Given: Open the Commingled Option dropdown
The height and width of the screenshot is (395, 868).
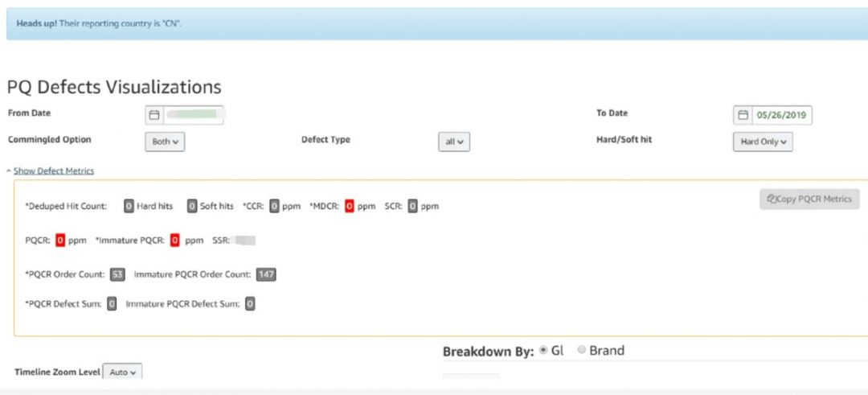Looking at the screenshot, I should (165, 142).
